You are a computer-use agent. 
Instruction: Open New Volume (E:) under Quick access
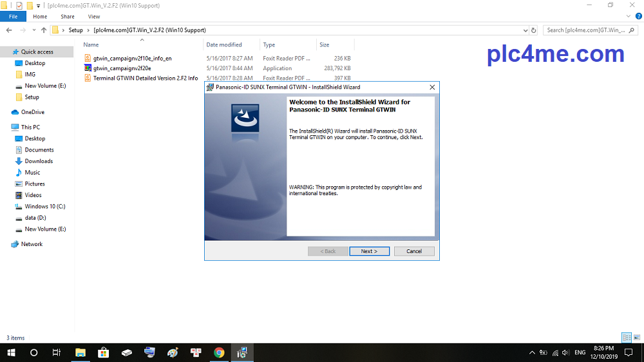coord(45,86)
